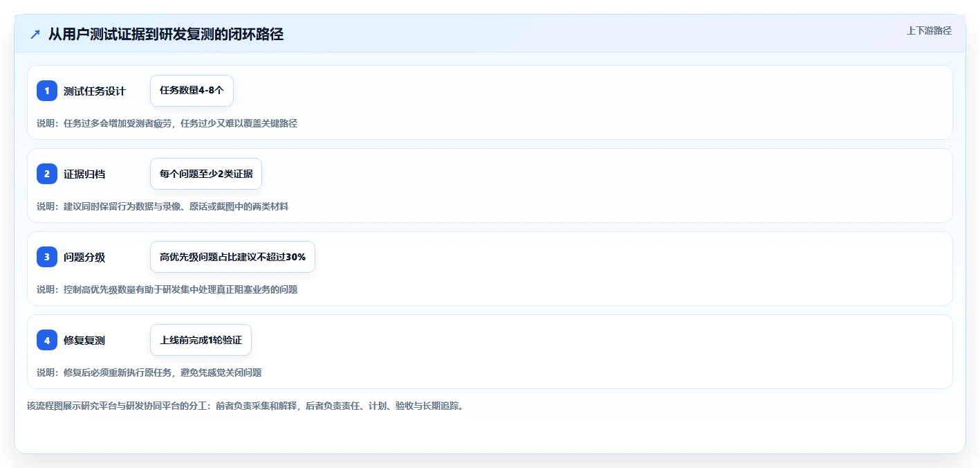Viewport: 980px width, 468px height.
Task: Click step number 4 badge
Action: click(47, 340)
